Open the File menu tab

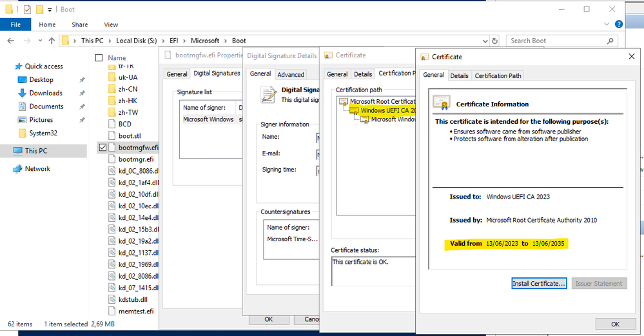(x=15, y=25)
